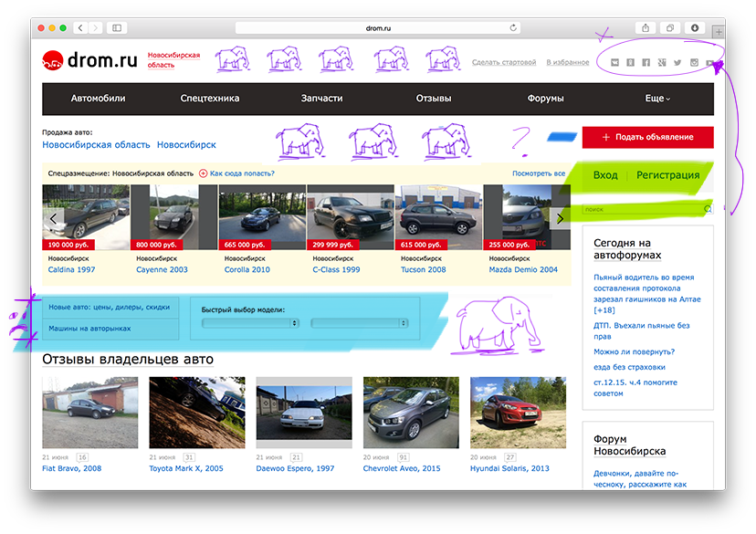Viewport: 756px width, 534px height.
Task: Open the Toyota Mark X, 2005 review photo
Action: coord(197,413)
